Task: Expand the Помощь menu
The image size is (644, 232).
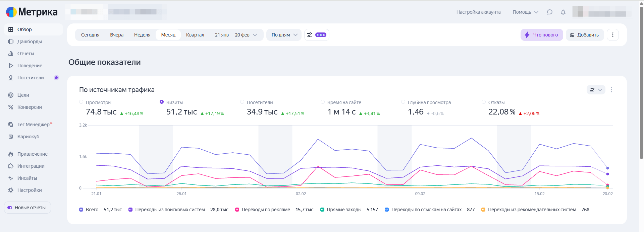Action: coord(525,12)
